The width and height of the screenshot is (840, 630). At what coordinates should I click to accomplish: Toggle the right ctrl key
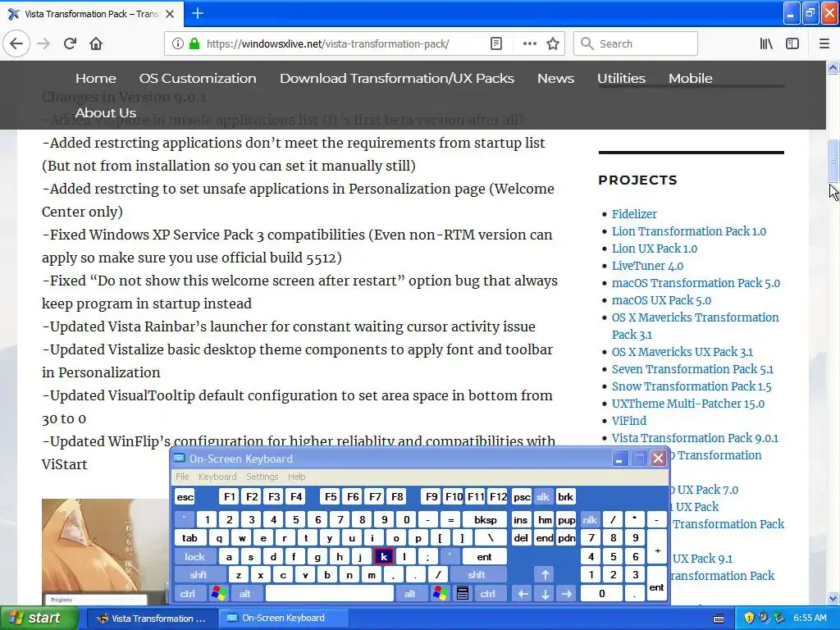coord(488,594)
